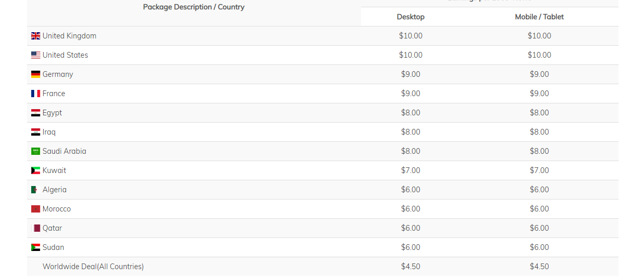Click the Morocco flag icon
Image resolution: width=644 pixels, height=278 pixels.
click(35, 209)
